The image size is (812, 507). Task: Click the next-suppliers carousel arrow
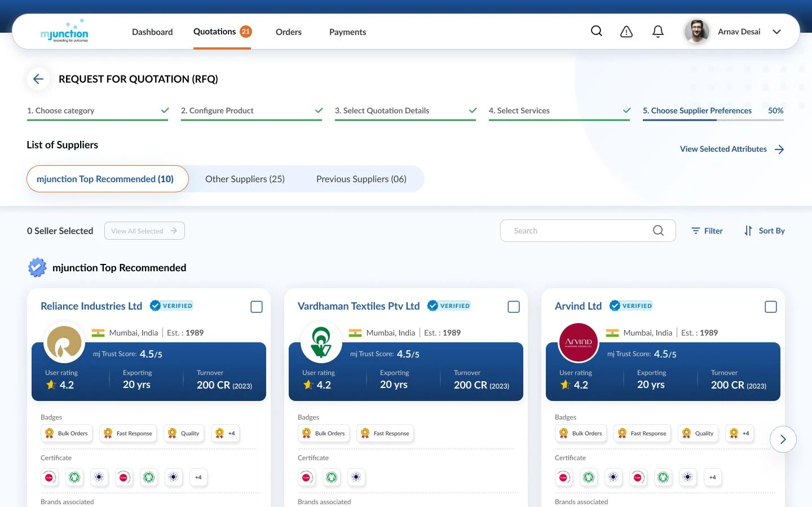[x=783, y=439]
